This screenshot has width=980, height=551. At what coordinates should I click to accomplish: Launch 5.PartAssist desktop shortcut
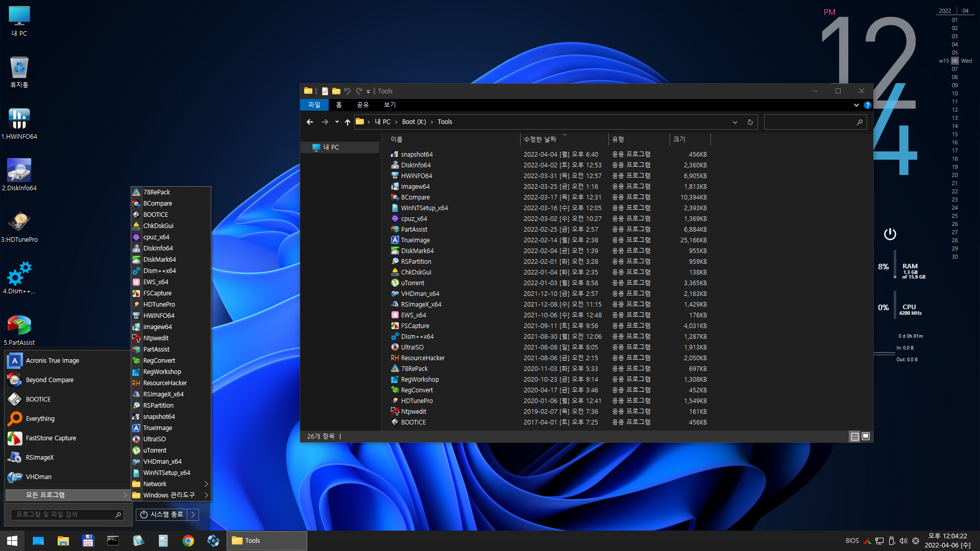[x=19, y=330]
